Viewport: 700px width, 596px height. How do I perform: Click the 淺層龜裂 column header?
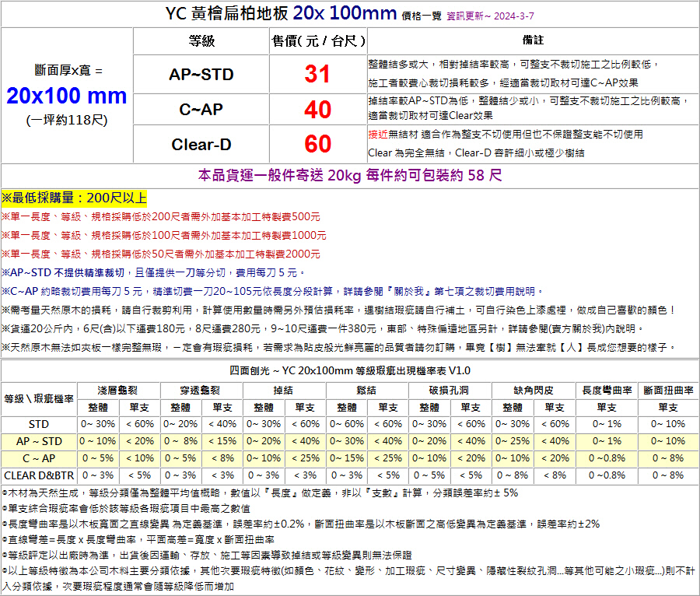(118, 389)
